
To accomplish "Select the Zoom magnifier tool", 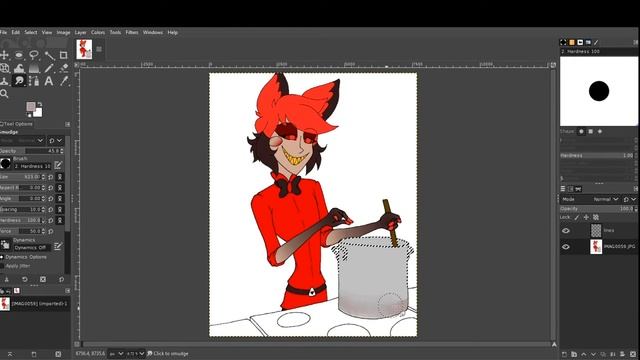I will point(4,94).
